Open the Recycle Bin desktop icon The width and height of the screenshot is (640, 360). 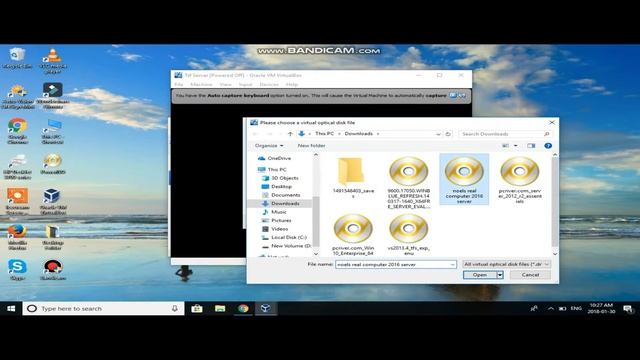click(17, 58)
